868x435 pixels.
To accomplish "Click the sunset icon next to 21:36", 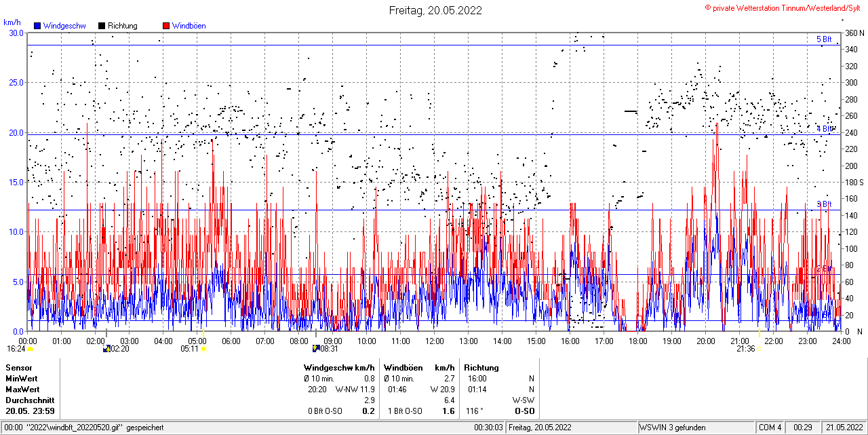I will click(x=760, y=349).
